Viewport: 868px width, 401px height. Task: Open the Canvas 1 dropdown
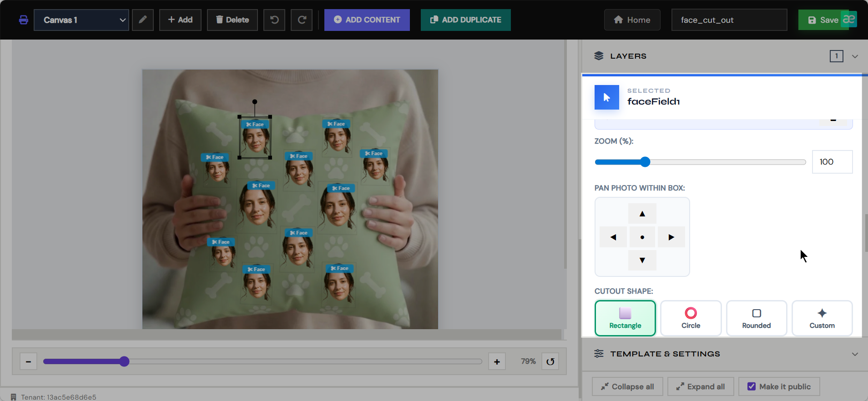click(x=81, y=20)
